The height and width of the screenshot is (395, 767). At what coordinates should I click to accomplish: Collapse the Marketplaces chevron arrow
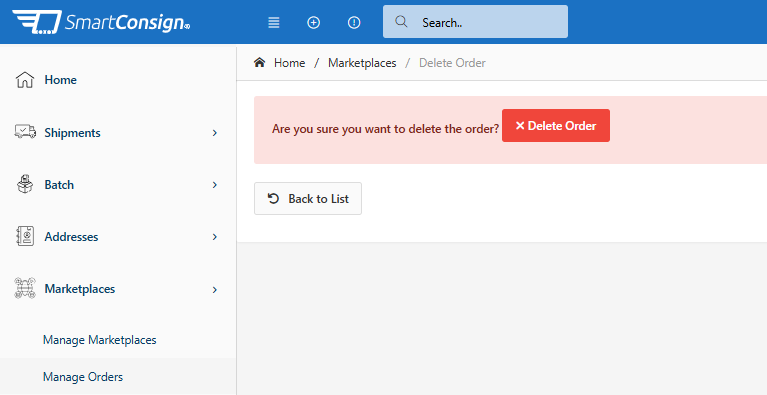[x=215, y=290]
